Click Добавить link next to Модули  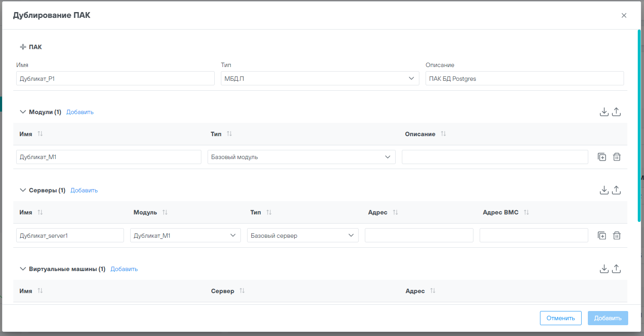point(80,112)
